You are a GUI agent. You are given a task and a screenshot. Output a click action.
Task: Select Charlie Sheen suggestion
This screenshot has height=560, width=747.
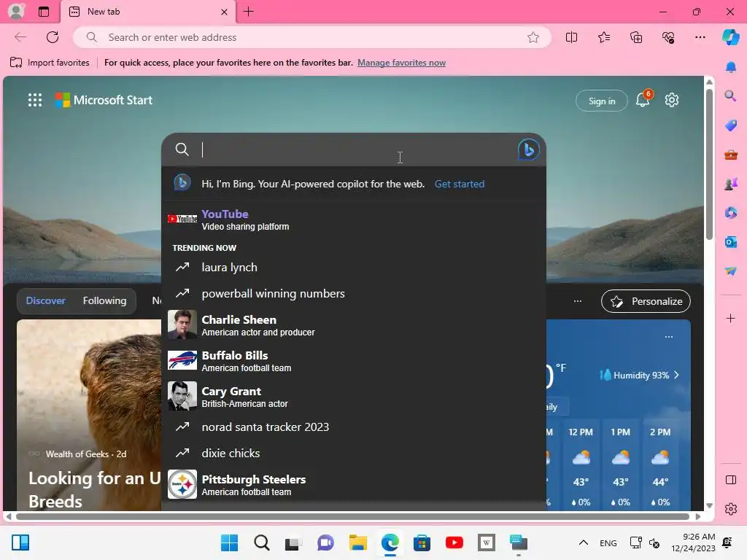point(354,324)
